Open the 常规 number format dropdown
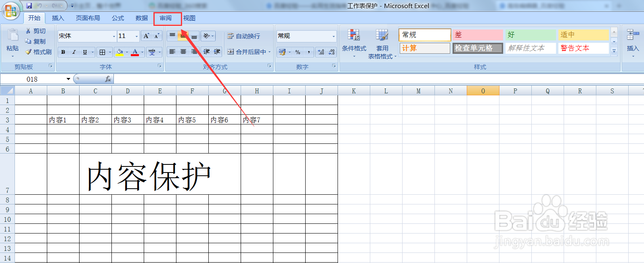The height and width of the screenshot is (263, 644). click(334, 36)
